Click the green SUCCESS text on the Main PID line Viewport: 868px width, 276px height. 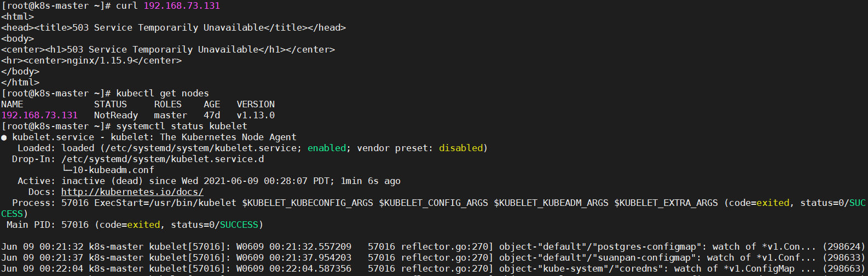(239, 225)
